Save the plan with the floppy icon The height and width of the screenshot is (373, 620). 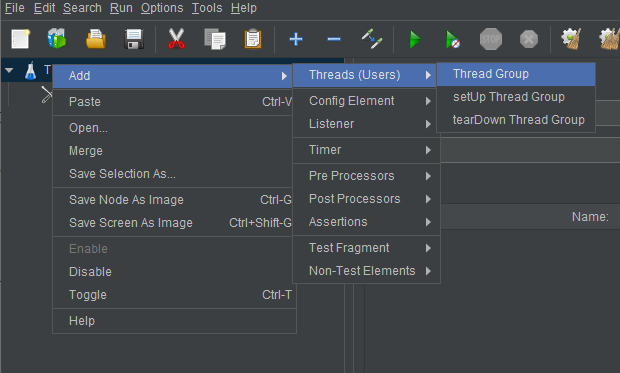(x=134, y=39)
